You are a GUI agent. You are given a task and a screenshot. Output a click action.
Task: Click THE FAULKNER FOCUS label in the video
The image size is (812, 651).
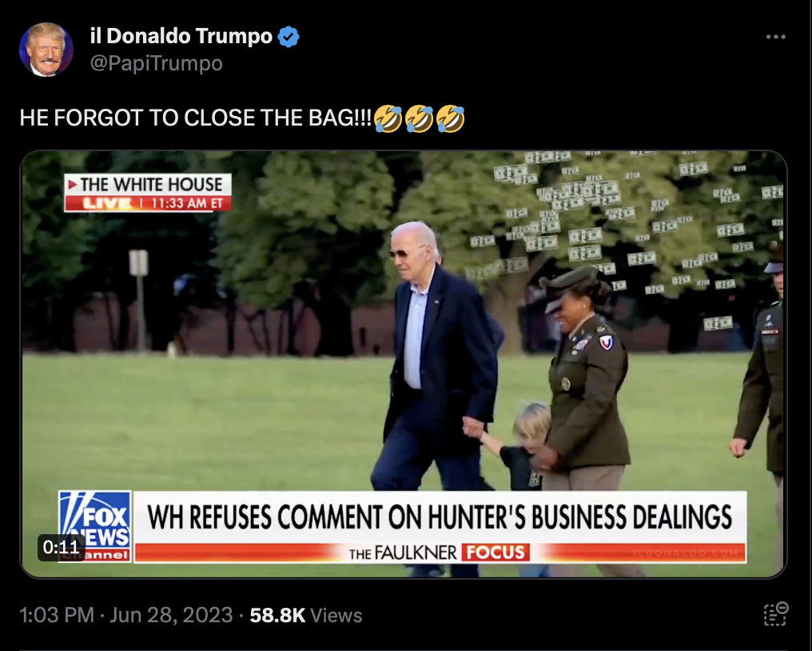click(439, 553)
